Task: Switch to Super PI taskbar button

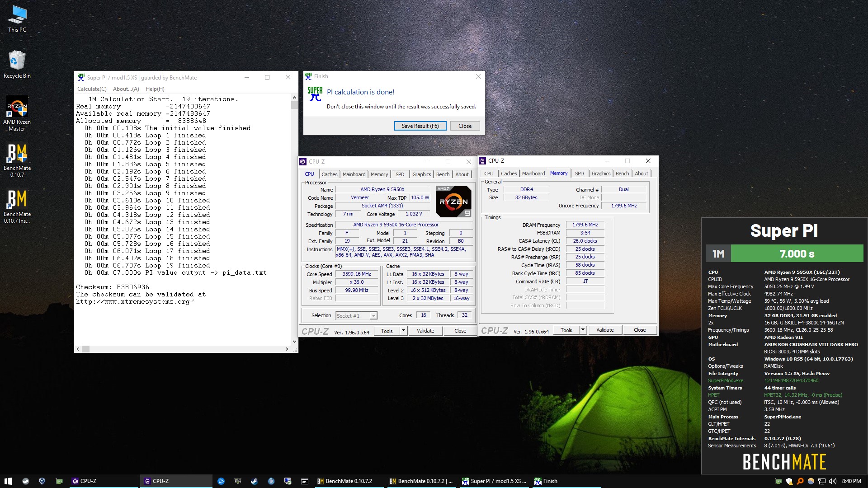Action: click(x=494, y=481)
